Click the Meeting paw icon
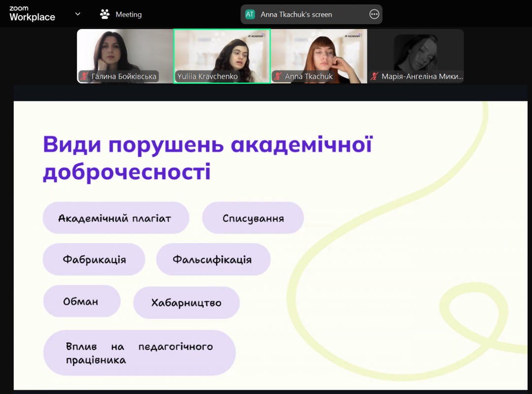 104,14
